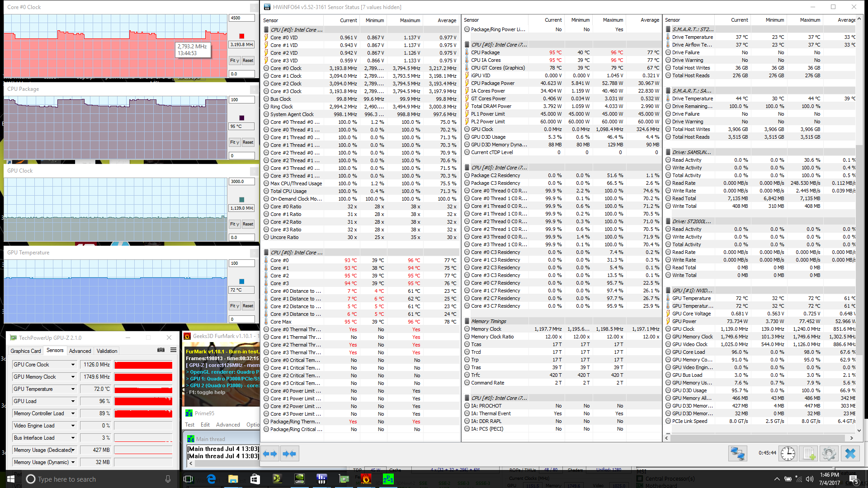
Task: Click Reset in GPU Clock graph
Action: tap(248, 224)
